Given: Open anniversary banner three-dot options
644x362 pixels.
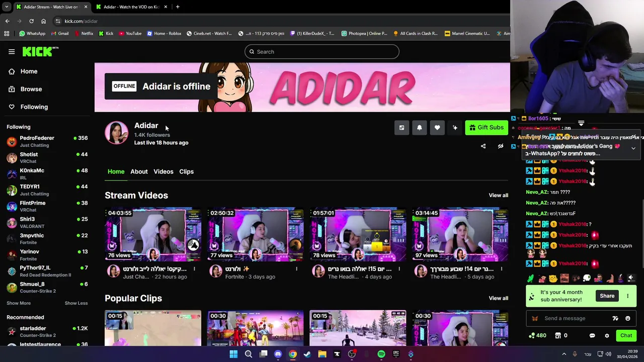Looking at the screenshot, I should click(628, 296).
